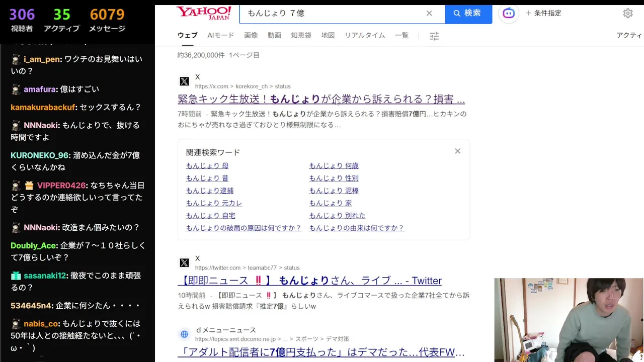The height and width of the screenshot is (362, 644).
Task: Click X favicon of teamabc77 result
Action: pos(184,263)
